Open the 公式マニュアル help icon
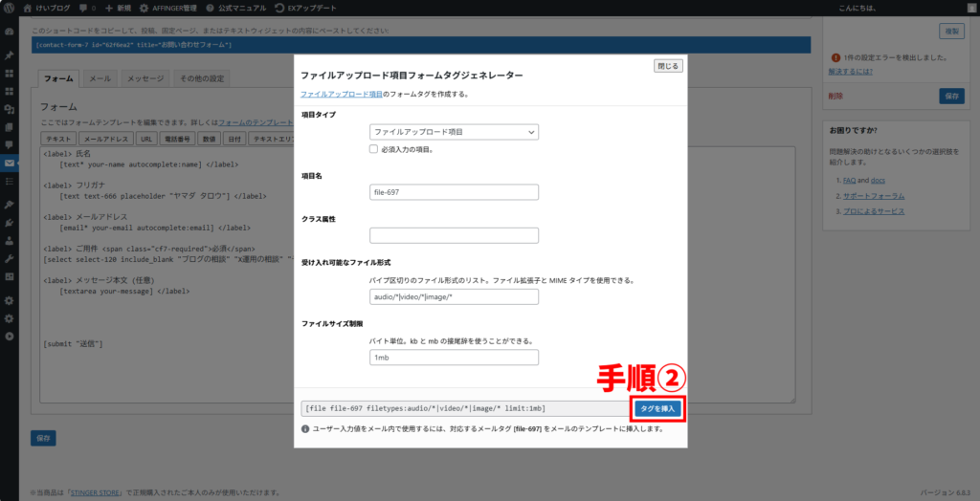This screenshot has width=980, height=501. [210, 8]
